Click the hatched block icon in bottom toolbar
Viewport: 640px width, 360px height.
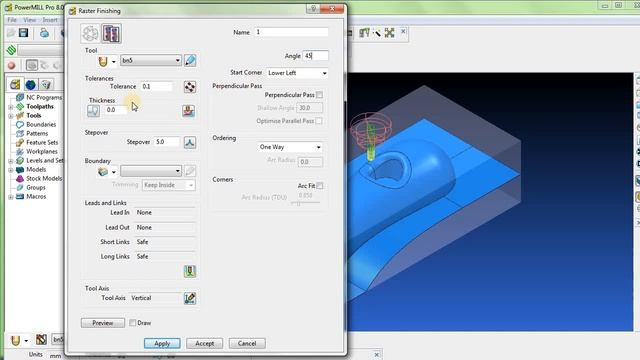point(41,340)
